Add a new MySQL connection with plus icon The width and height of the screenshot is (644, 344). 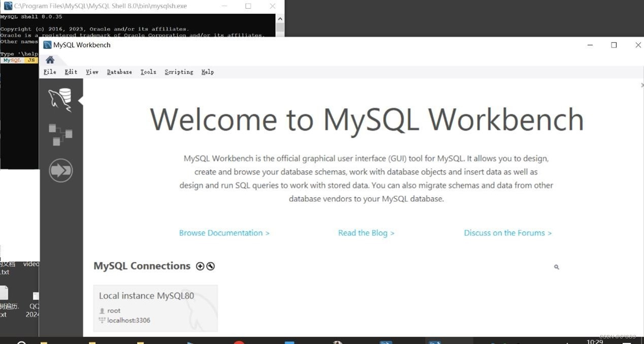(200, 266)
